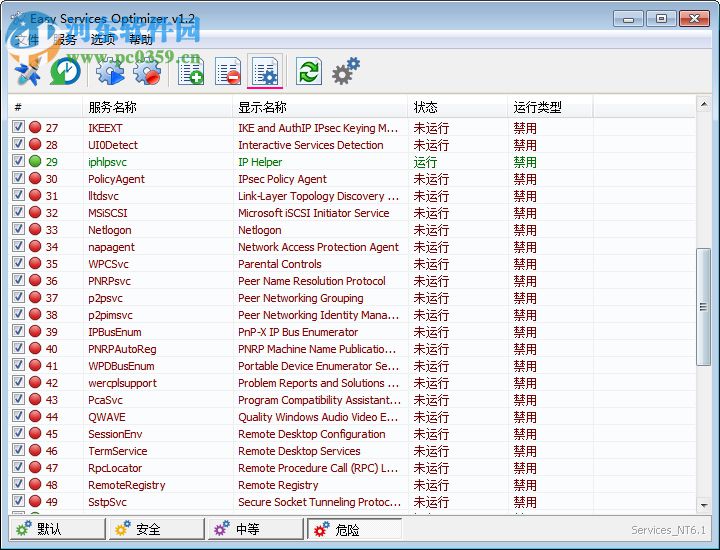Screen dimensions: 720x550
Task: Sort by 服务名称 column header
Action: pyautogui.click(x=158, y=107)
